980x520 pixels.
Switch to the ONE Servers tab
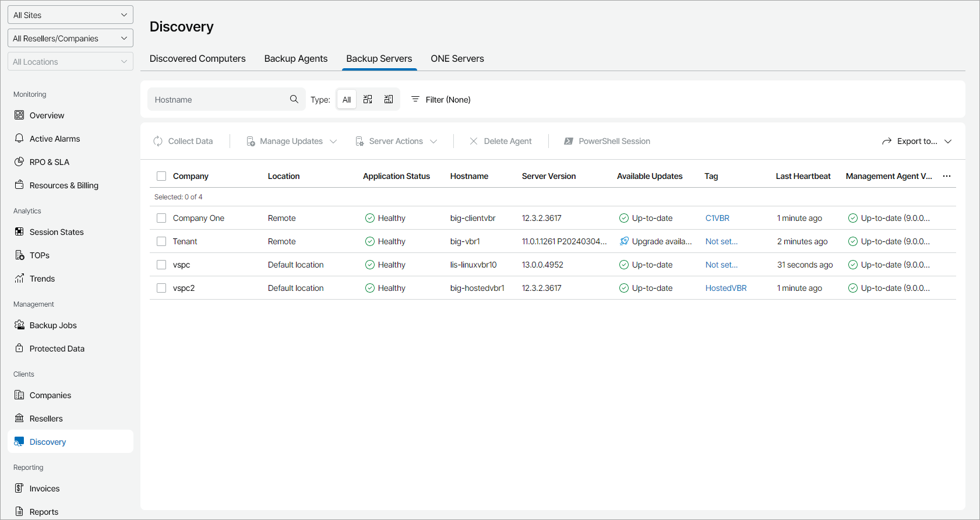pyautogui.click(x=457, y=58)
